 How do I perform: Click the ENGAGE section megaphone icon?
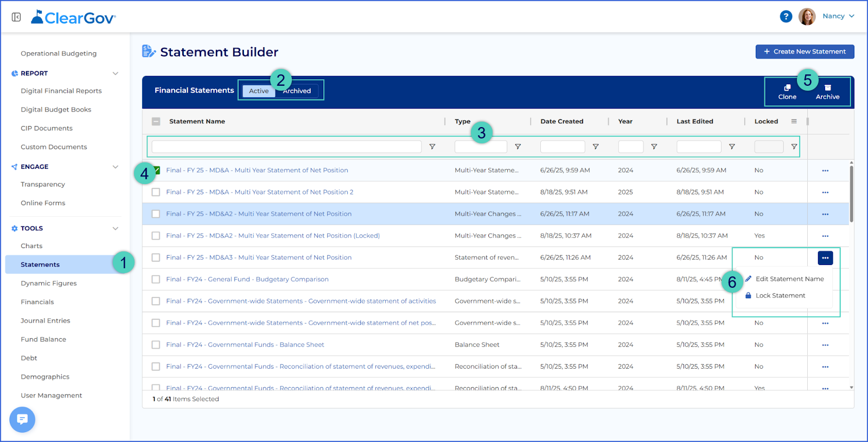15,167
